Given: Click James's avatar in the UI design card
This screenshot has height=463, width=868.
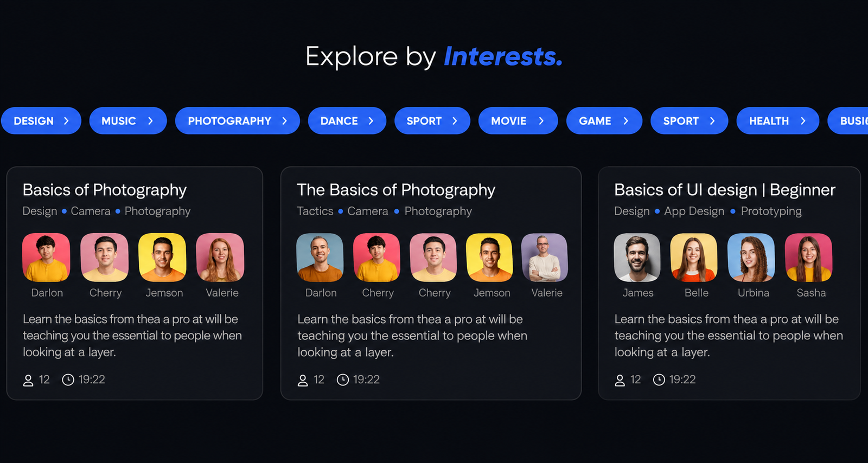Looking at the screenshot, I should tap(637, 258).
